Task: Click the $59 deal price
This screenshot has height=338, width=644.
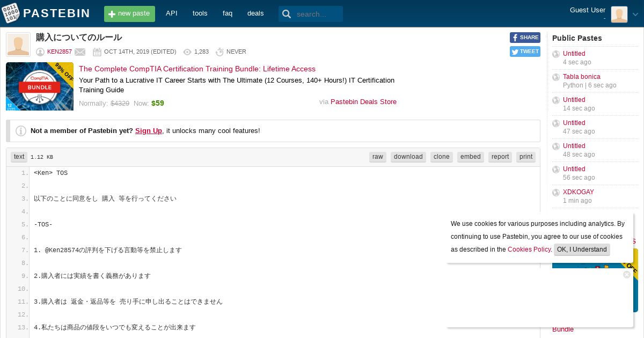Action: click(x=158, y=103)
